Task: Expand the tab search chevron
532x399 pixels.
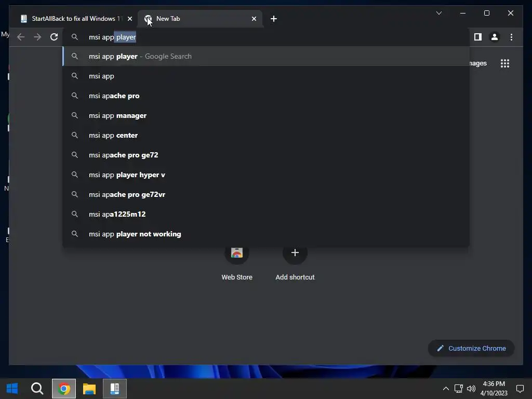Action: pyautogui.click(x=438, y=13)
